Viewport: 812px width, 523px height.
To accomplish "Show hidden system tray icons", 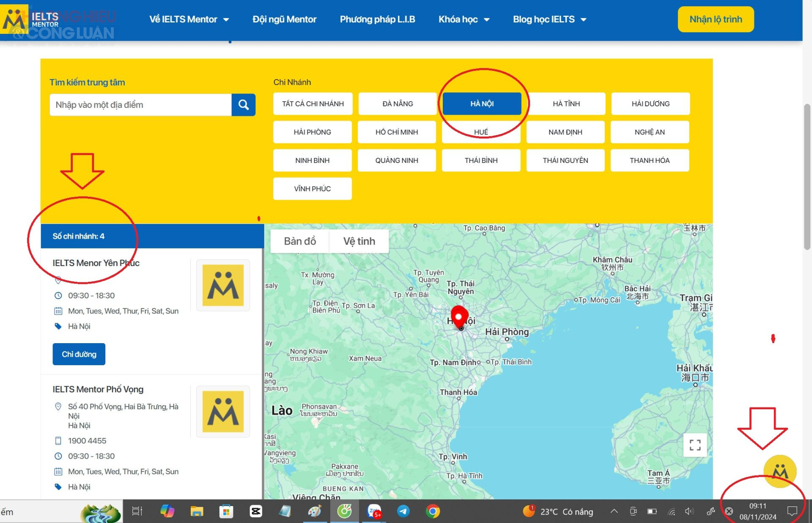I will click(614, 511).
